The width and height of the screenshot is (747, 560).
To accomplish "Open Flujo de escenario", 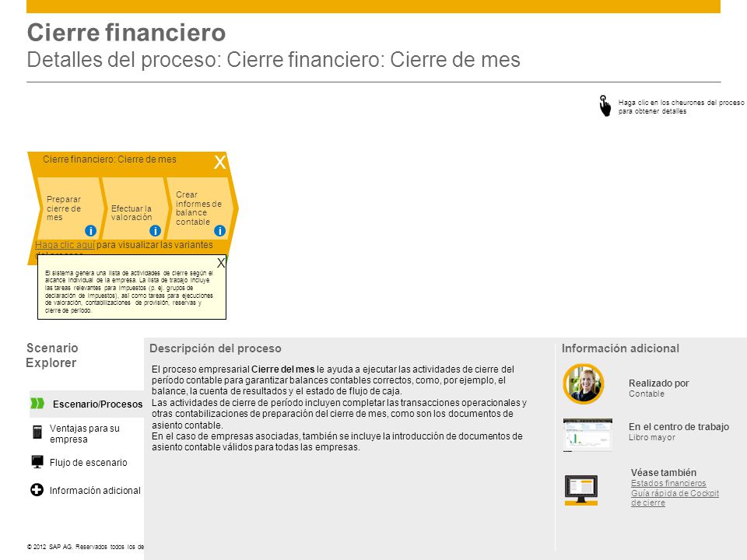I will pos(89,462).
